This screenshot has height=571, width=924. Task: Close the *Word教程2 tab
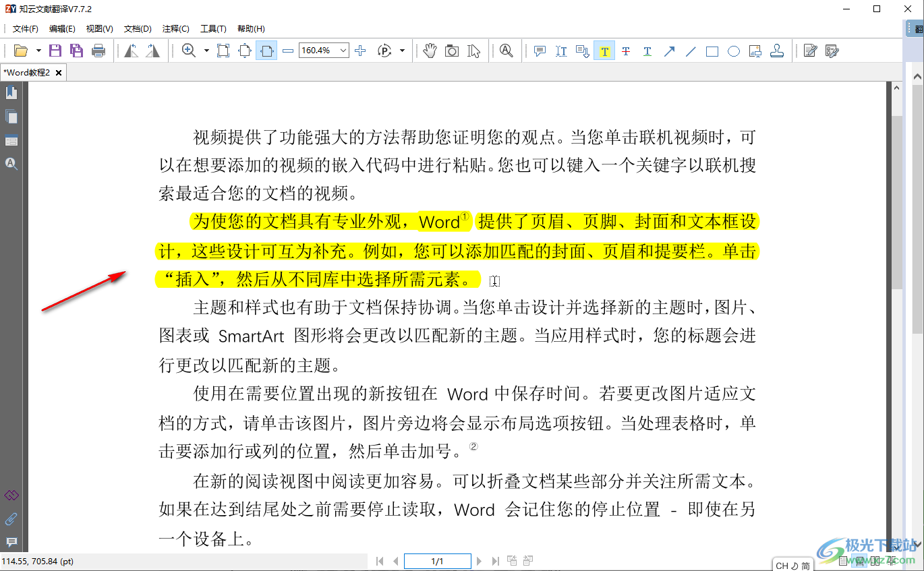[59, 73]
